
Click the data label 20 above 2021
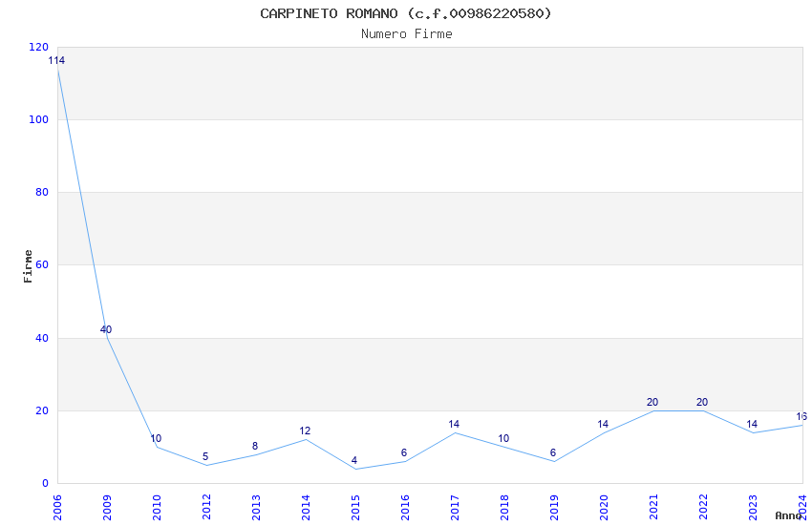point(652,402)
